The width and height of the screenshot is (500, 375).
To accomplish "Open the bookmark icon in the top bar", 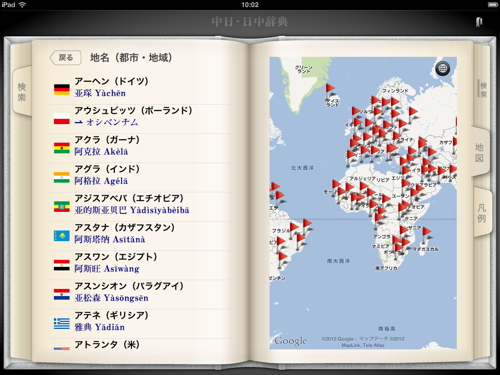I will [479, 22].
